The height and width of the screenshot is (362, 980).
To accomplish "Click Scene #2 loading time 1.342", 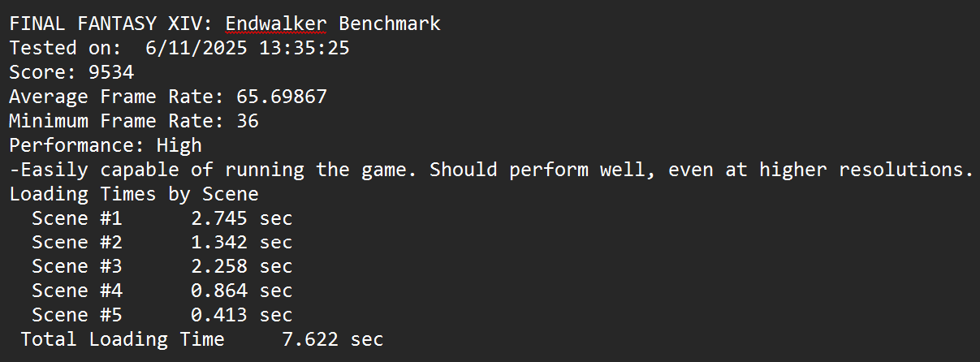I will [x=219, y=243].
